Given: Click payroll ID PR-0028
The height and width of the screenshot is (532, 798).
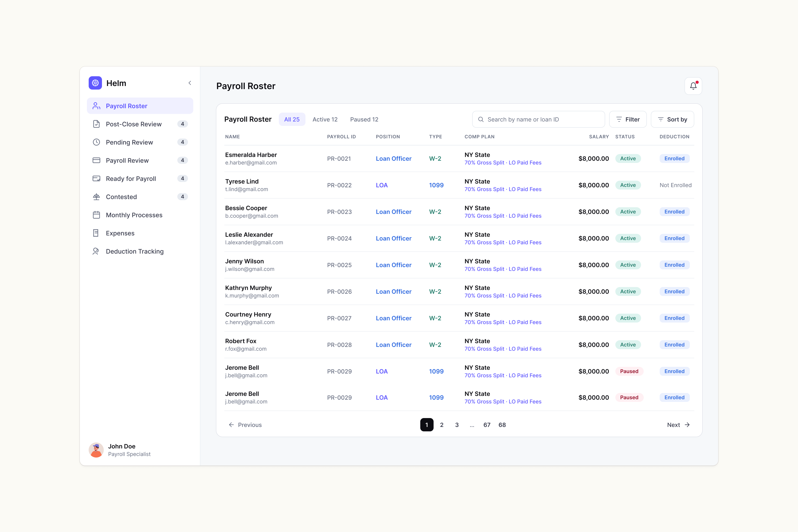Looking at the screenshot, I should (x=339, y=345).
